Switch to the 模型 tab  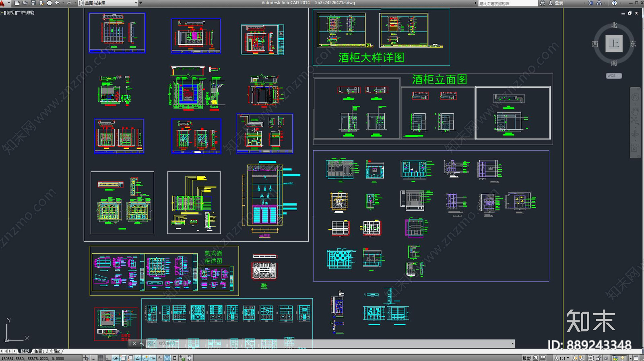tap(25, 351)
